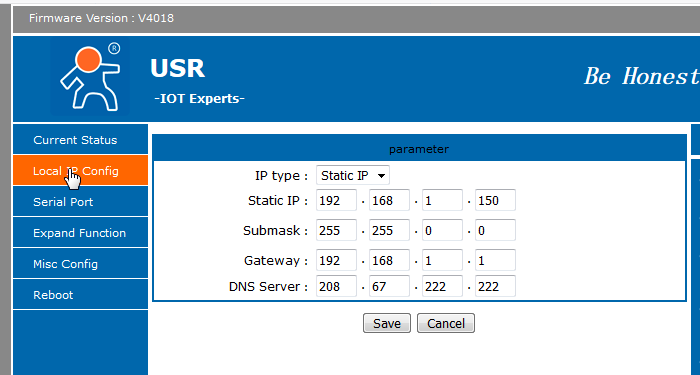
Task: Focus DNS Server last octet field
Action: click(496, 286)
